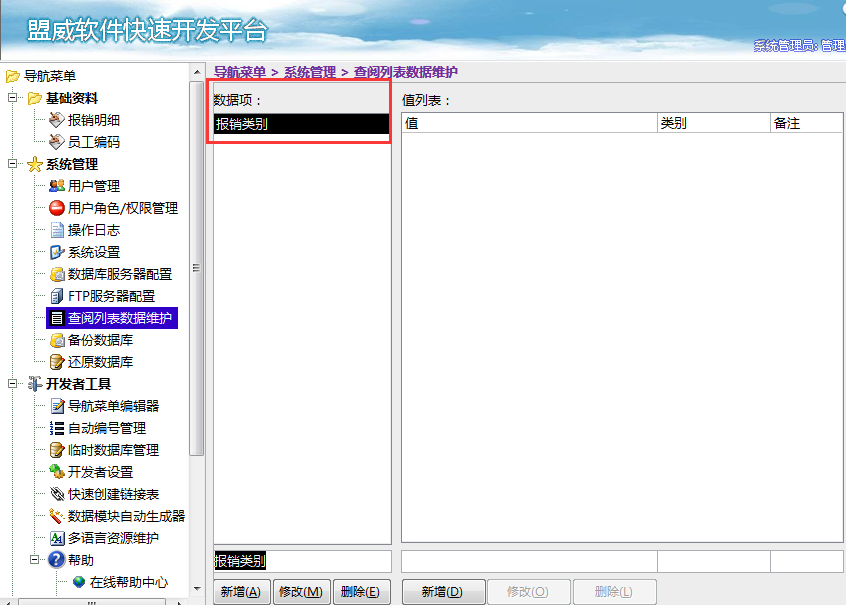Image resolution: width=846 pixels, height=605 pixels.
Task: Click the 数据模块自动生成器 wand icon
Action: [57, 516]
